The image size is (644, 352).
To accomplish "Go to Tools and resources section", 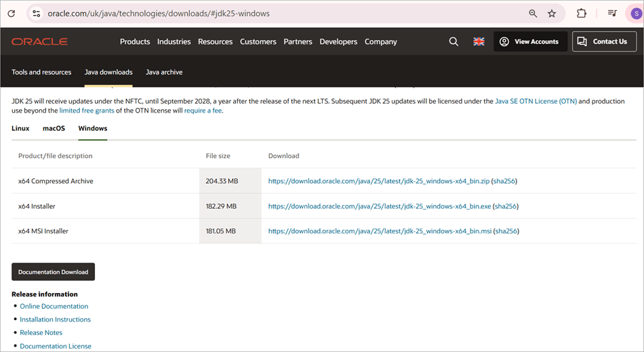I will click(x=41, y=72).
